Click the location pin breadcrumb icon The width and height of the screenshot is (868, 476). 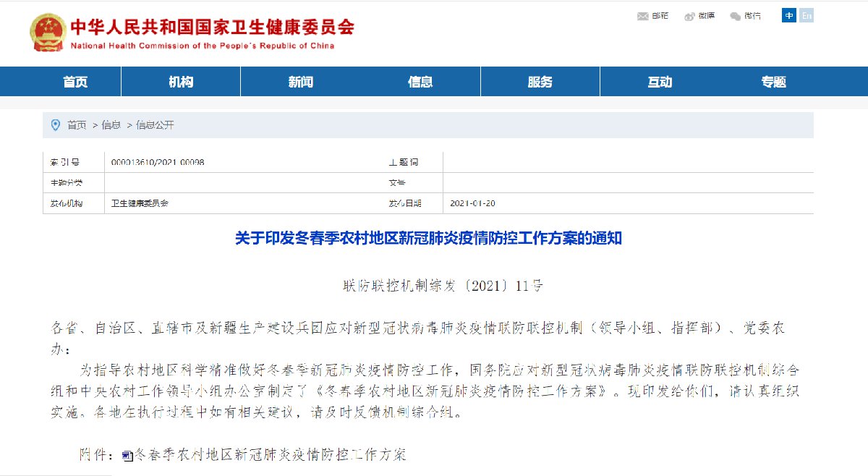(x=56, y=125)
